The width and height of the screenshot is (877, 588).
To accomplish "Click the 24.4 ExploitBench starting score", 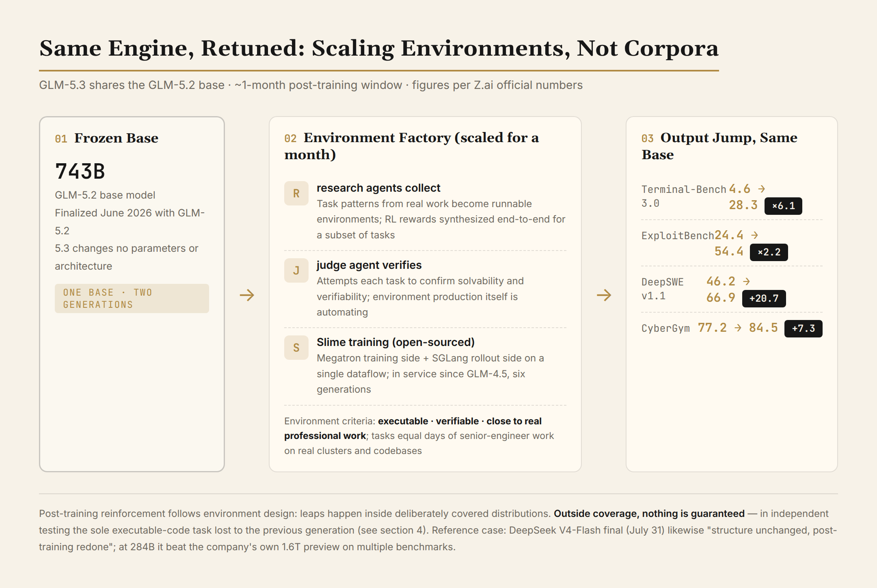I will click(x=729, y=235).
